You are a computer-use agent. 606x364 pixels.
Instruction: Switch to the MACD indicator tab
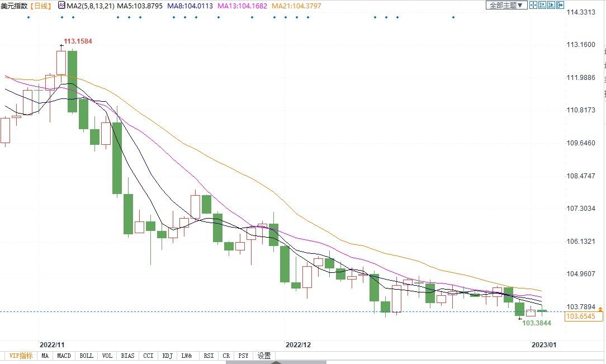point(64,356)
